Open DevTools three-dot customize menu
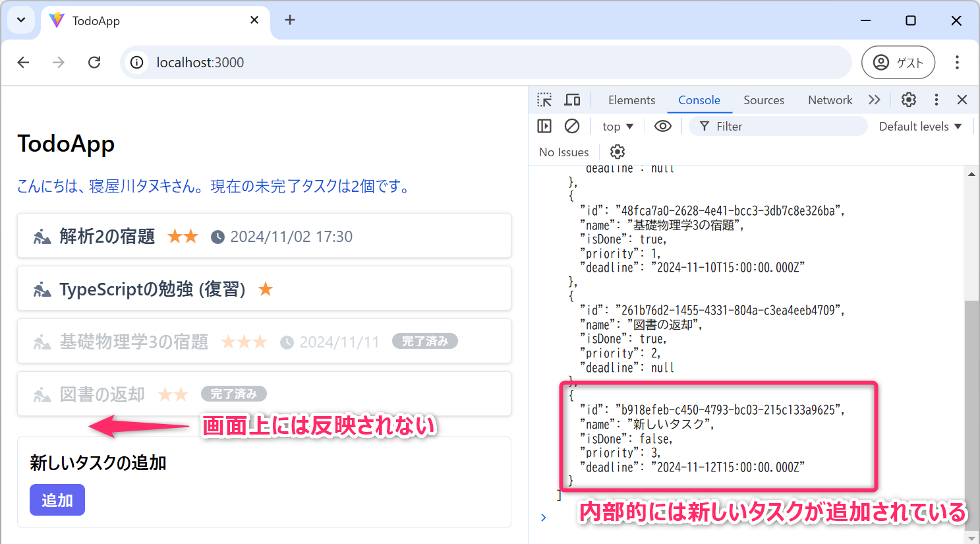Screen dimensions: 980x544 (x=936, y=100)
